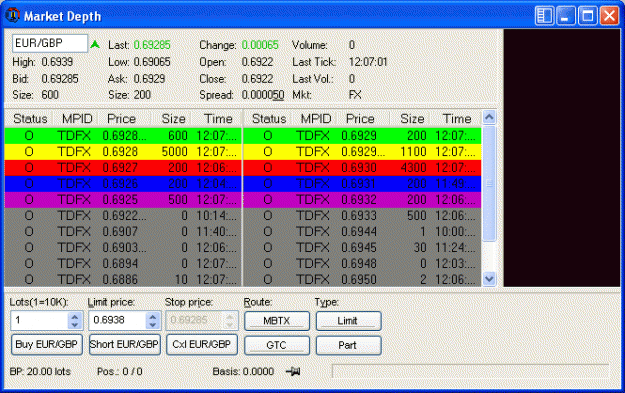Click the vertical scrollbar thumb in depth table
625x393 pixels.
tap(489, 183)
